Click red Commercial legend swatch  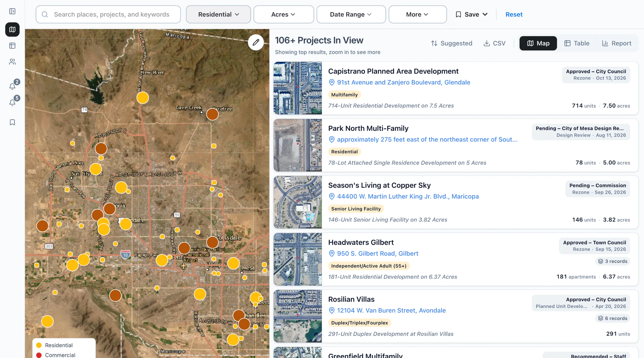[39, 355]
